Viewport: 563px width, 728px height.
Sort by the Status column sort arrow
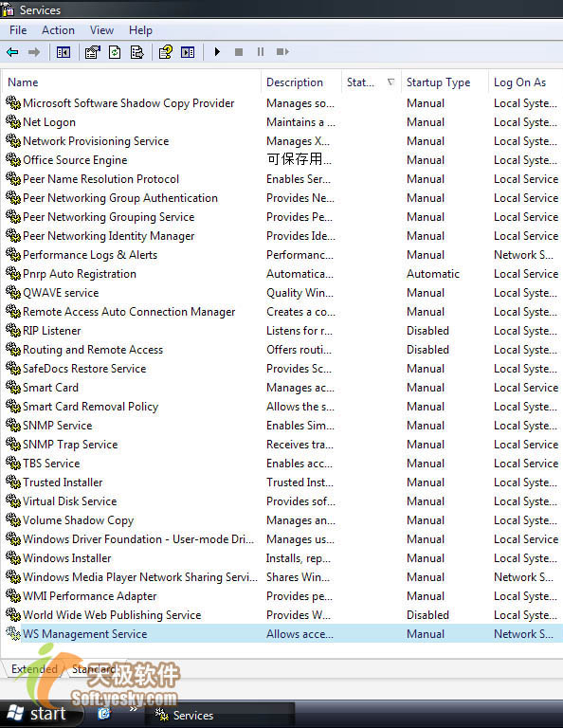click(390, 82)
